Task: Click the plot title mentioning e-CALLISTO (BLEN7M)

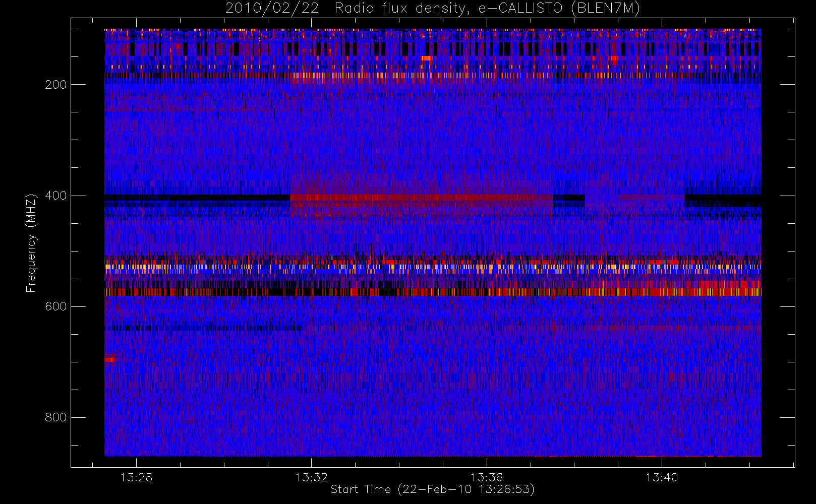Action: 433,9
